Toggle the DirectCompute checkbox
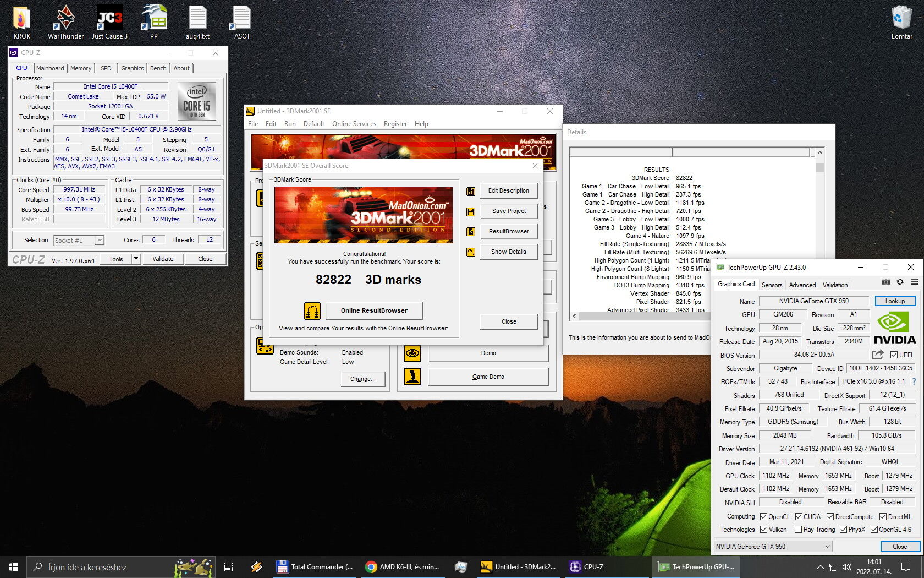924x578 pixels. (x=830, y=517)
